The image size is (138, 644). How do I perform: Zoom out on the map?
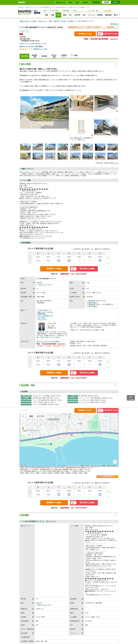(23, 421)
